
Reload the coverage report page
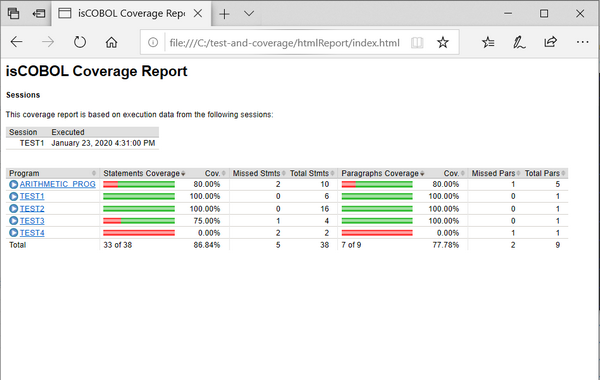[x=80, y=42]
